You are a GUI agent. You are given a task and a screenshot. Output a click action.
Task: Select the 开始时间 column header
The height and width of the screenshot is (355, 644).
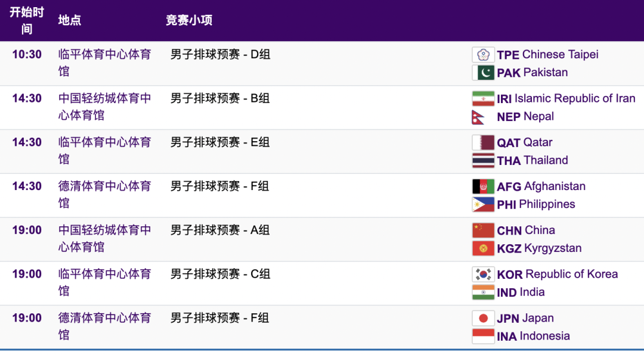pyautogui.click(x=27, y=20)
